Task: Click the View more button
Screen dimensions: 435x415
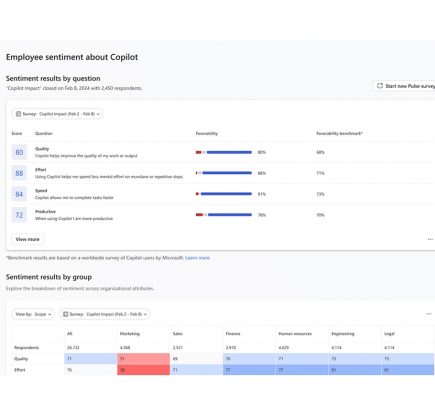Action: tap(27, 239)
